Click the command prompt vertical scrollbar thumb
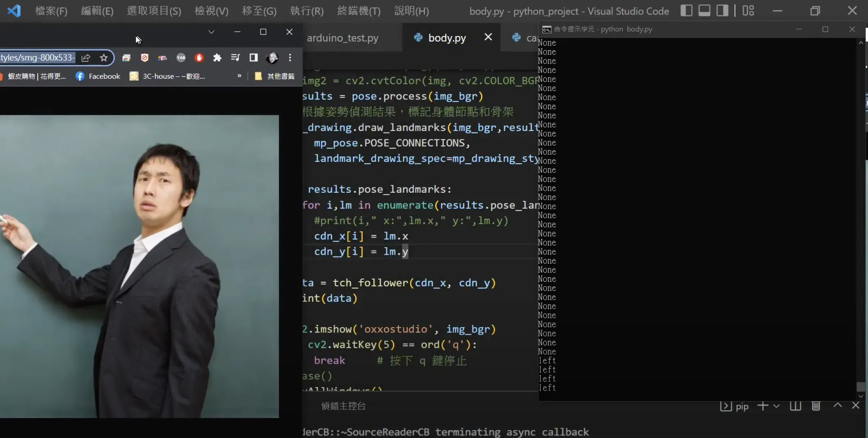Viewport: 868px width, 438px height. pos(861,387)
